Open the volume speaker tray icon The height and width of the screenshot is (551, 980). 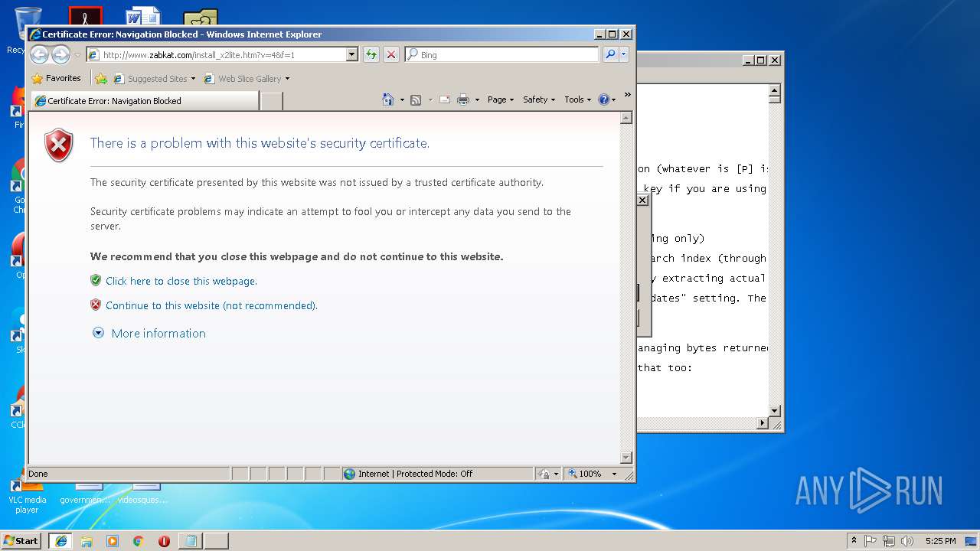[907, 540]
